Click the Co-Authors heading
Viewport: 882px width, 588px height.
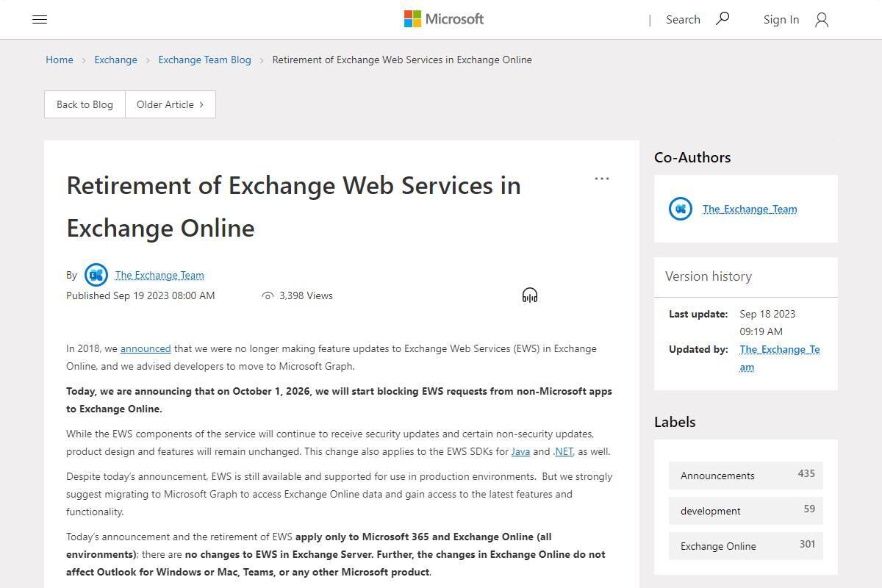point(692,157)
